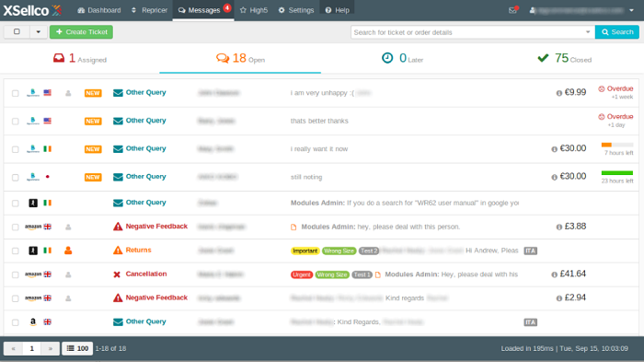Image resolution: width=644 pixels, height=362 pixels.
Task: Open the Returns ticket link
Action: pyautogui.click(x=138, y=251)
